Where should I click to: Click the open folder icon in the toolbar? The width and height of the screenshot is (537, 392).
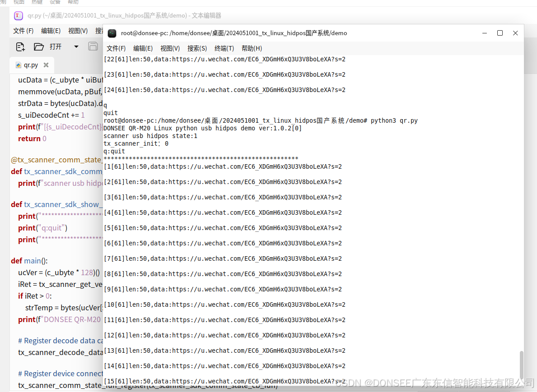[38, 46]
